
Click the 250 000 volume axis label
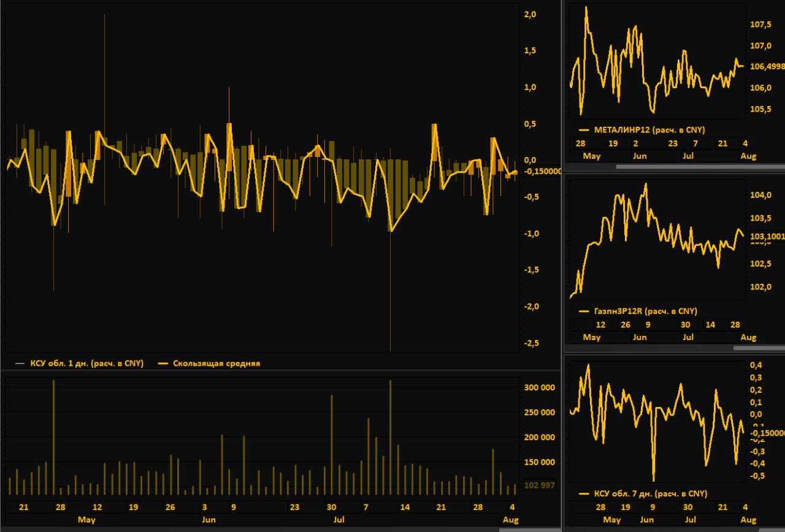click(540, 412)
